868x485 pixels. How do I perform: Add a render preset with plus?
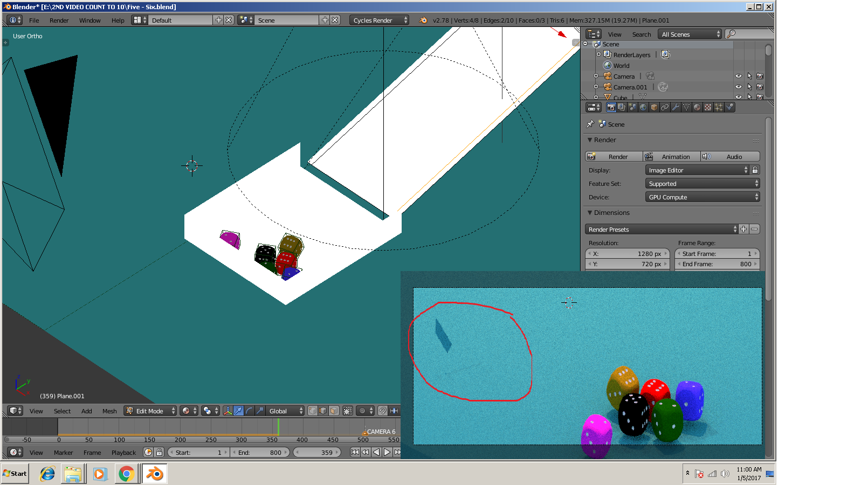coord(743,229)
